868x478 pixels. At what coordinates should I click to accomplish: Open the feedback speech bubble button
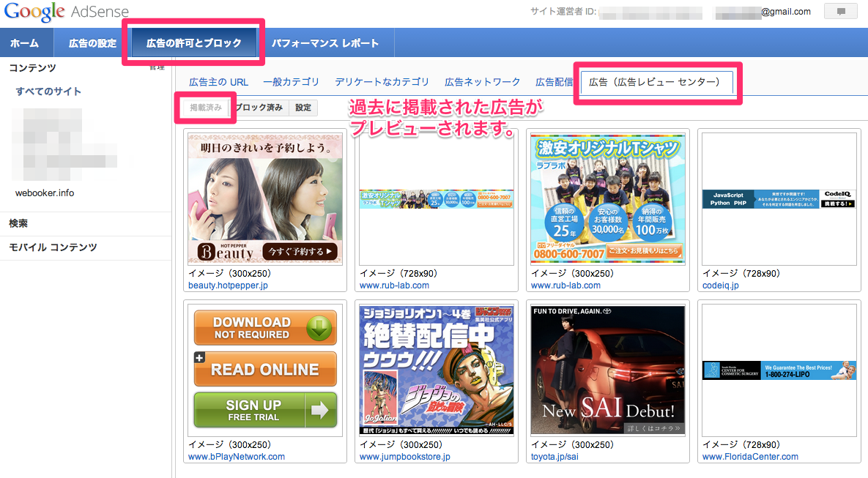click(x=840, y=12)
